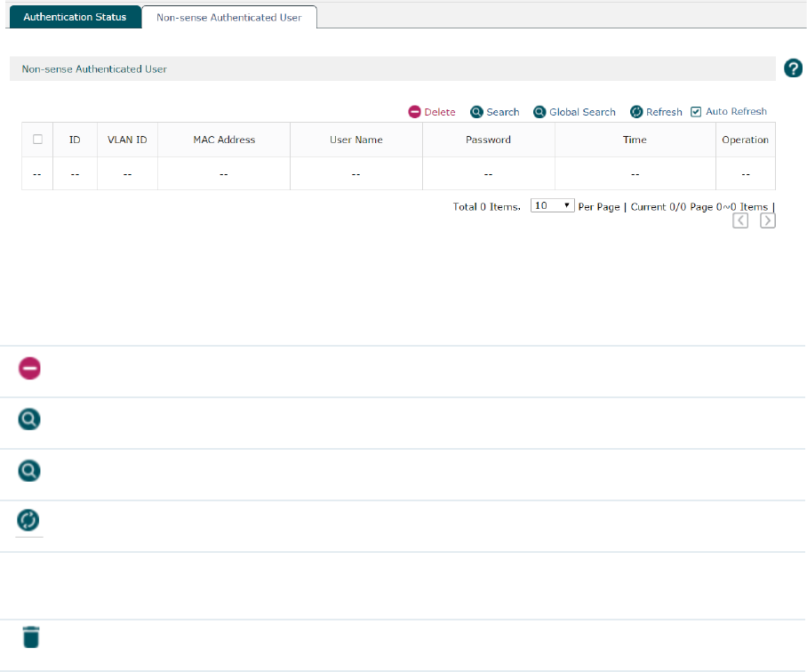
Task: Click the VLAN ID column header
Action: [127, 140]
